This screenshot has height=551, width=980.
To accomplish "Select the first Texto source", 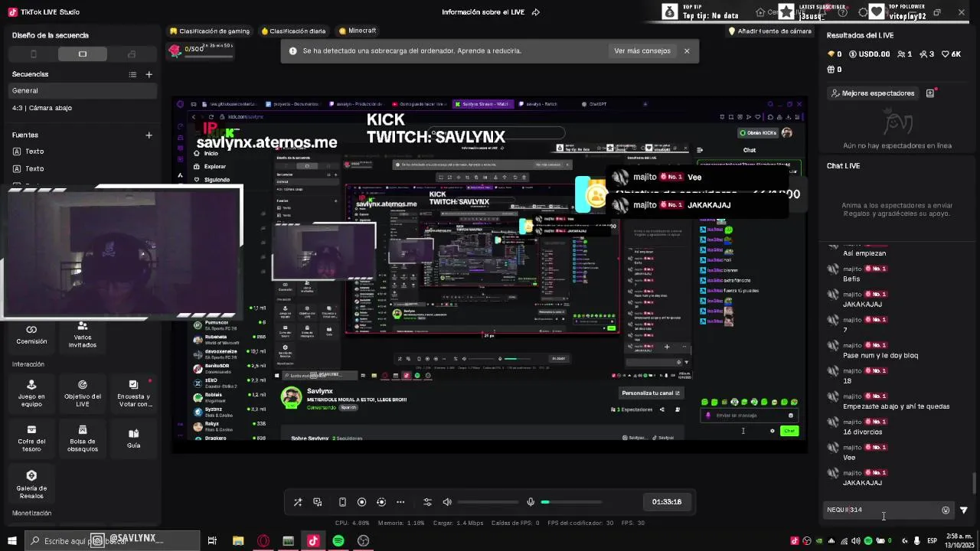I will point(83,152).
